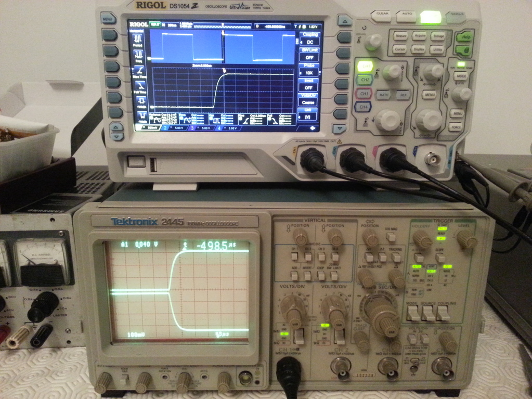Open the Measure menu on the Rigol
Screen dimensions: 532x399
(x=400, y=35)
